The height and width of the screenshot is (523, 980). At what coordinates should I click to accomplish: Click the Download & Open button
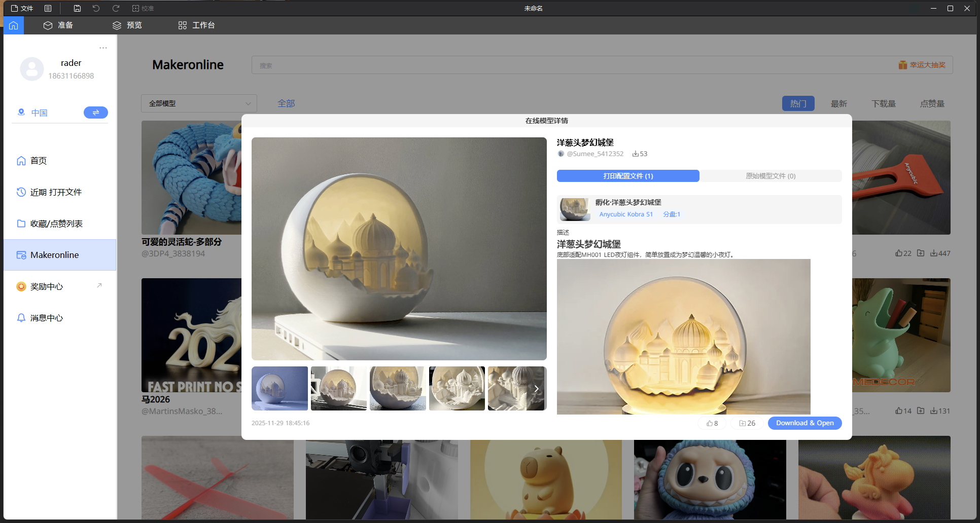pyautogui.click(x=805, y=423)
